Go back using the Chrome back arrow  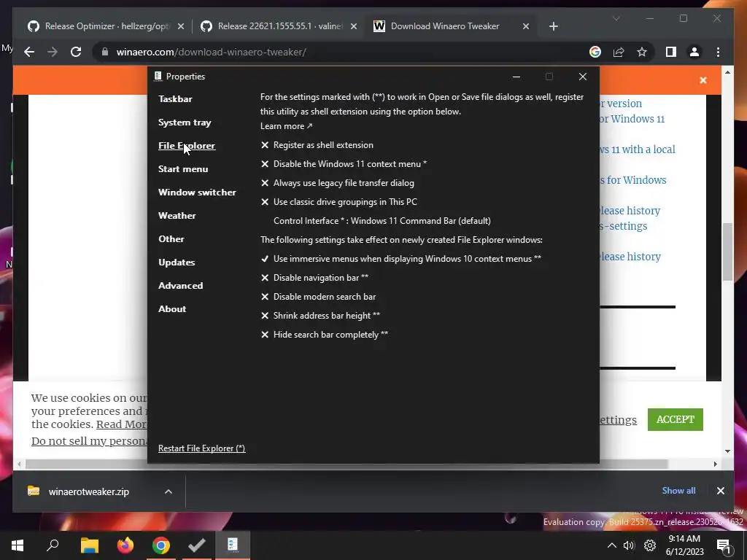point(29,52)
